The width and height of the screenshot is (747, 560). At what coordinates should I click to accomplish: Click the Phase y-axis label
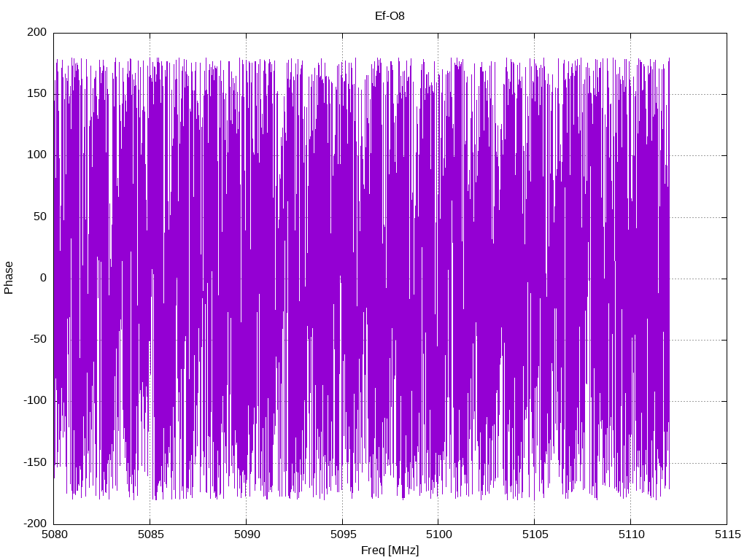(x=9, y=278)
